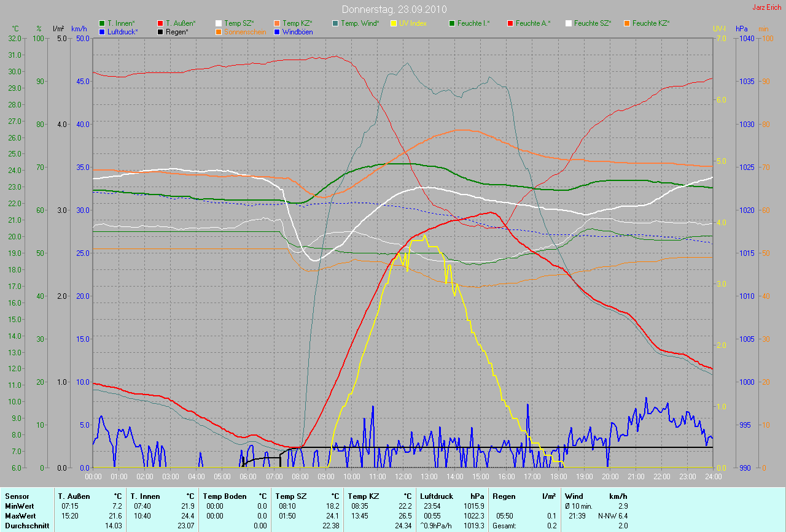
Task: Click the 18:00 time axis marker
Action: 558,476
